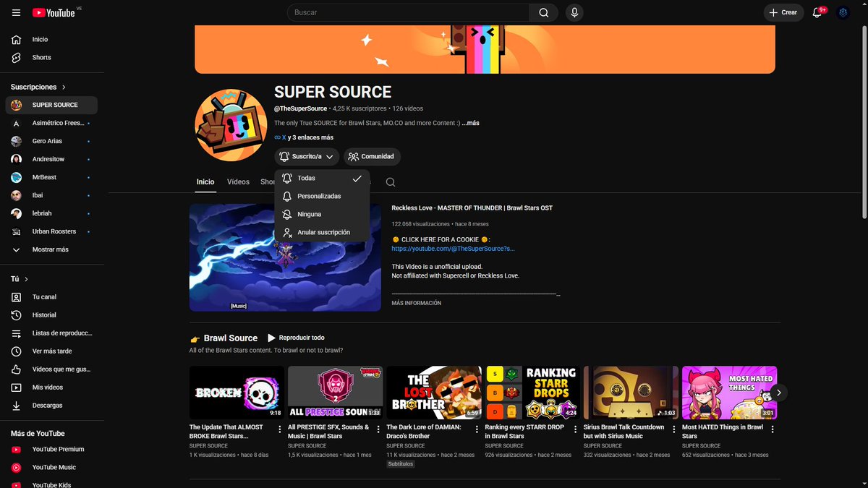Open options for The Dark Lore of DAMIAN
The width and height of the screenshot is (868, 488).
coord(477,429)
